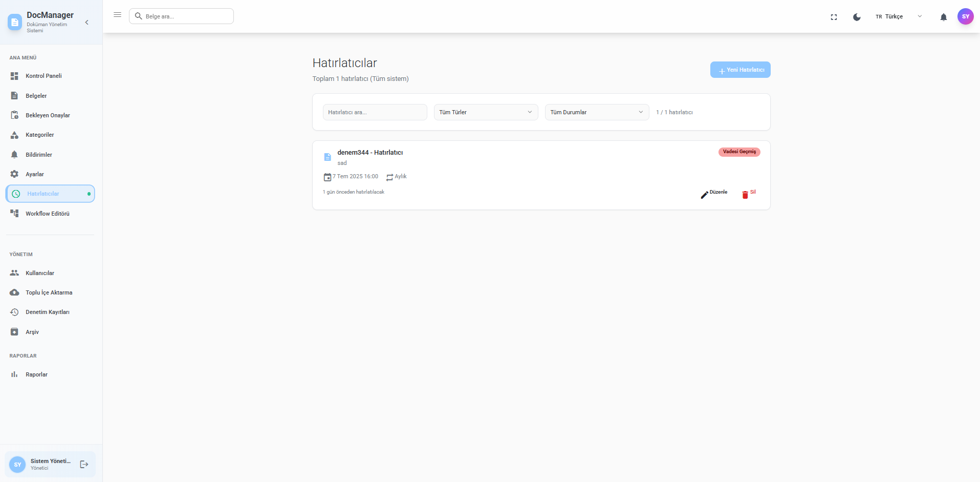The width and height of the screenshot is (980, 482).
Task: Collapse the sidebar using the left chevron
Action: (87, 22)
